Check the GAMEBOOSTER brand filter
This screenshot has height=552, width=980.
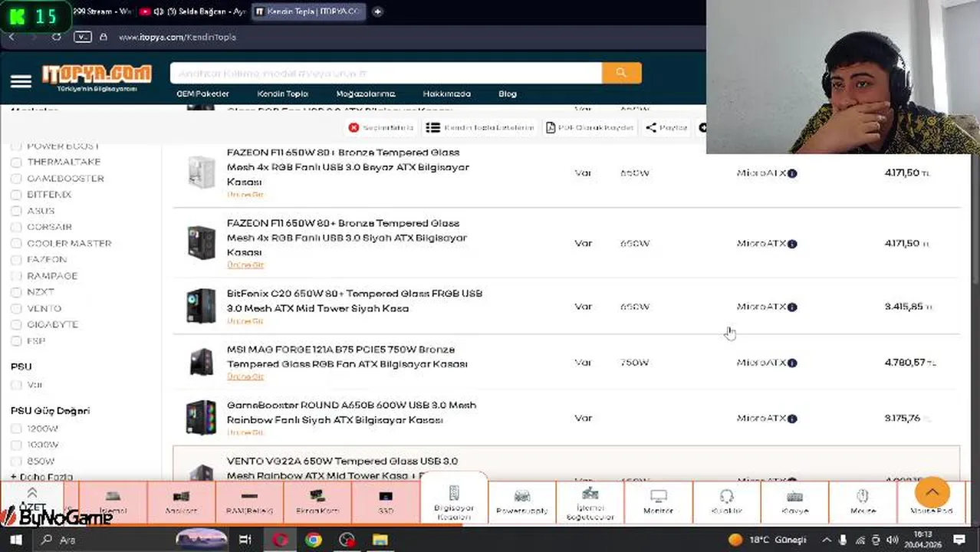[x=16, y=179]
